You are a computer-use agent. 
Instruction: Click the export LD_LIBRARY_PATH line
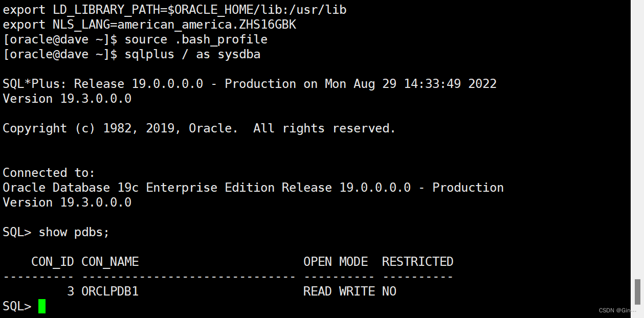click(x=175, y=10)
